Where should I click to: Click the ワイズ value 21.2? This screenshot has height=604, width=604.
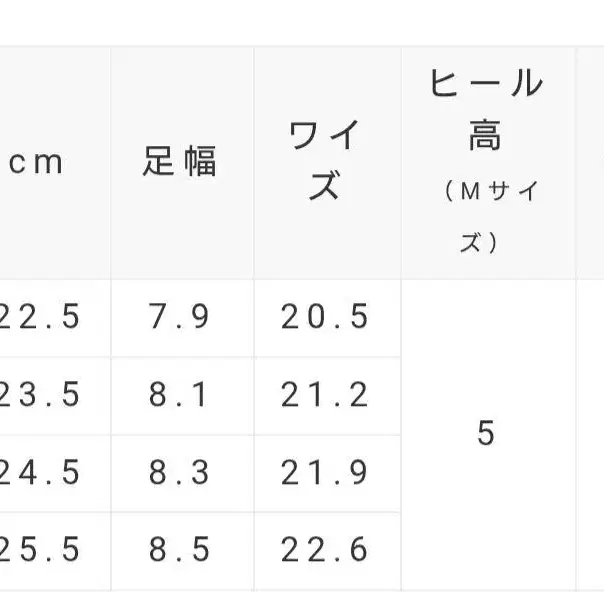coord(325,395)
